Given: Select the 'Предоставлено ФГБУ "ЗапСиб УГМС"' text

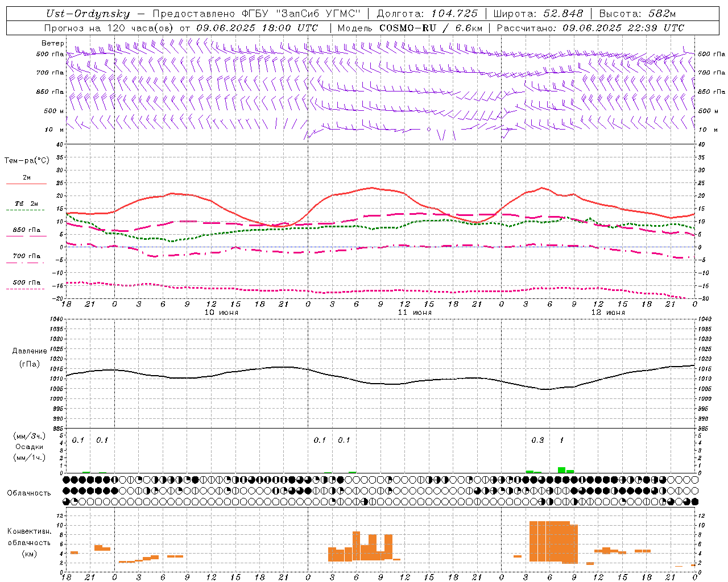Looking at the screenshot, I should (257, 14).
